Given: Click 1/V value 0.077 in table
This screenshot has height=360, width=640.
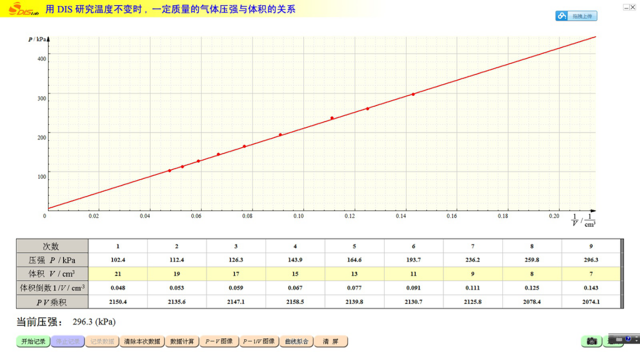Looking at the screenshot, I should point(354,288).
